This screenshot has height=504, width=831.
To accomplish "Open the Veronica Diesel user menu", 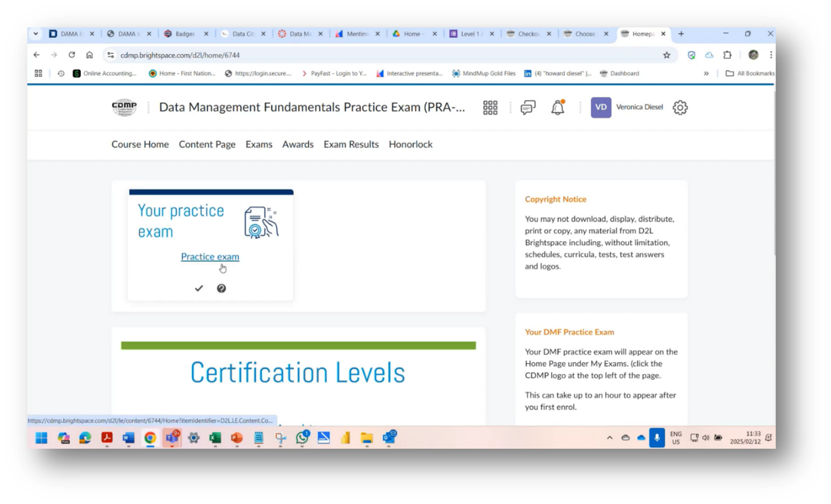I will [x=627, y=107].
